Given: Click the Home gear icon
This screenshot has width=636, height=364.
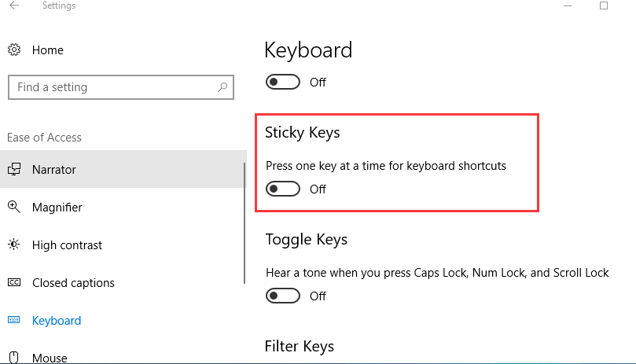Looking at the screenshot, I should coord(14,50).
